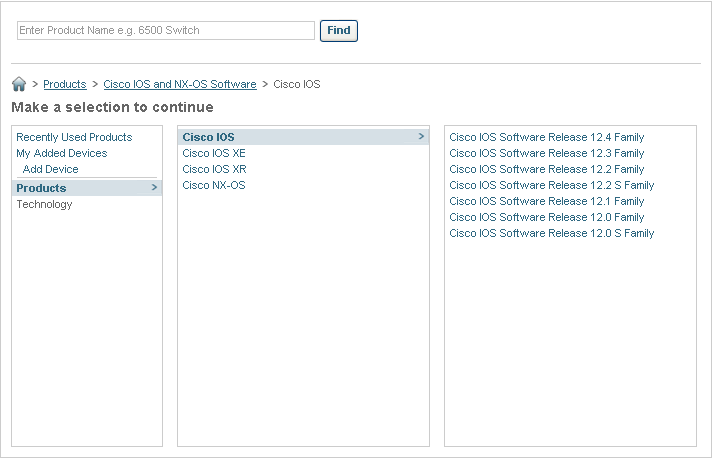Click the Add Device link
Screen dimensions: 720x459
(x=51, y=169)
